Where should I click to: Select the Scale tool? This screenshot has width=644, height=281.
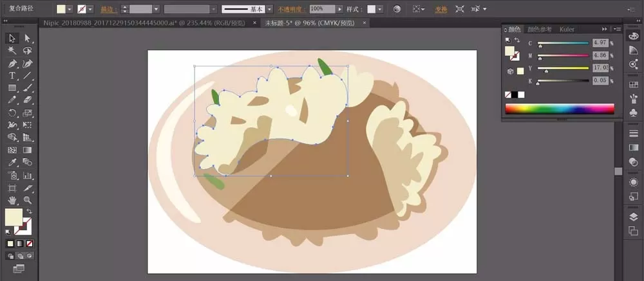(x=28, y=113)
